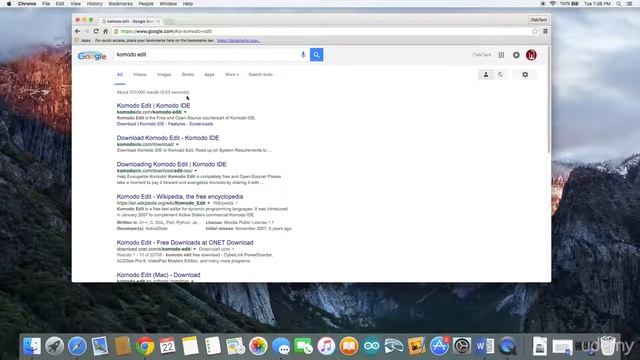Reload the page with the refresh icon

(96, 31)
